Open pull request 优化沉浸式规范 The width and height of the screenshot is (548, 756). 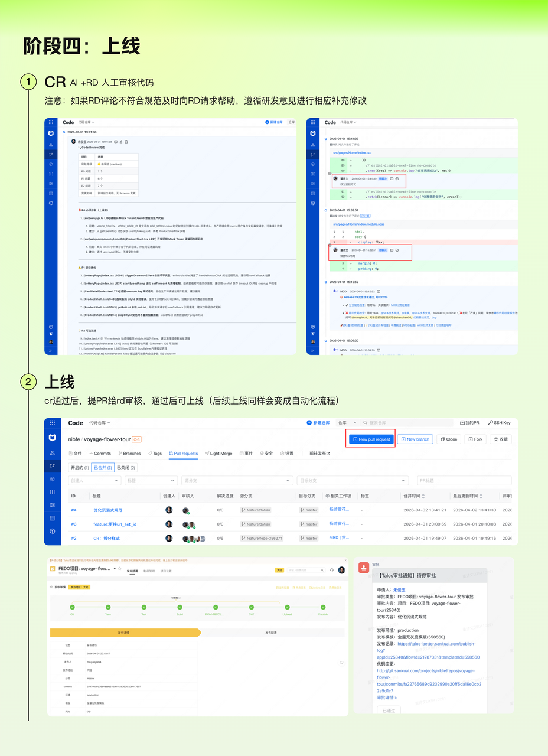[x=107, y=510]
